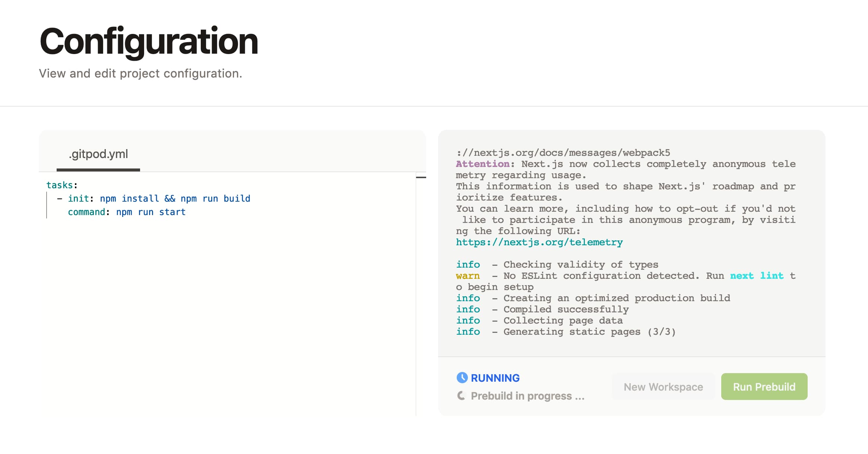The height and width of the screenshot is (454, 868).
Task: Click the purple 'Attention' log label
Action: [x=482, y=164]
